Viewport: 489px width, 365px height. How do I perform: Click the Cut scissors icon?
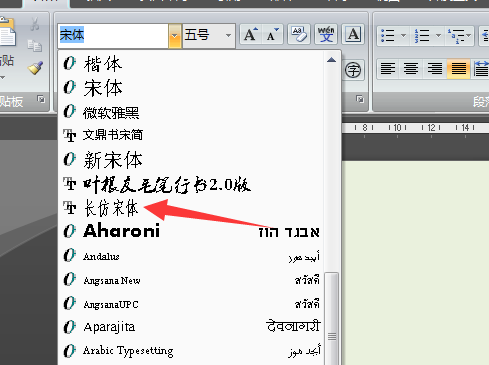click(35, 24)
